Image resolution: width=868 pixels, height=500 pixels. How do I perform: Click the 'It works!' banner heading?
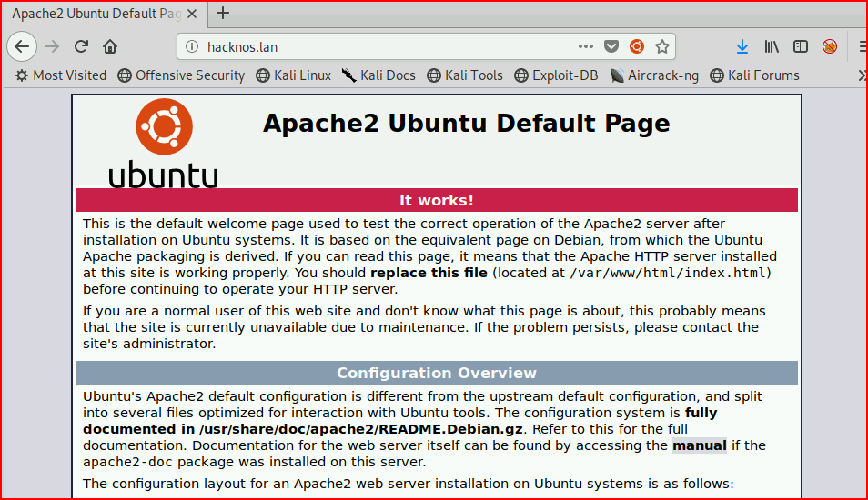pyautogui.click(x=436, y=200)
